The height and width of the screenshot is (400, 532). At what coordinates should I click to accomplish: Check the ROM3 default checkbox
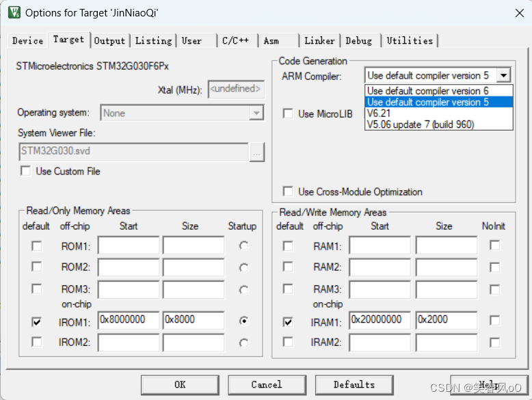(x=37, y=289)
